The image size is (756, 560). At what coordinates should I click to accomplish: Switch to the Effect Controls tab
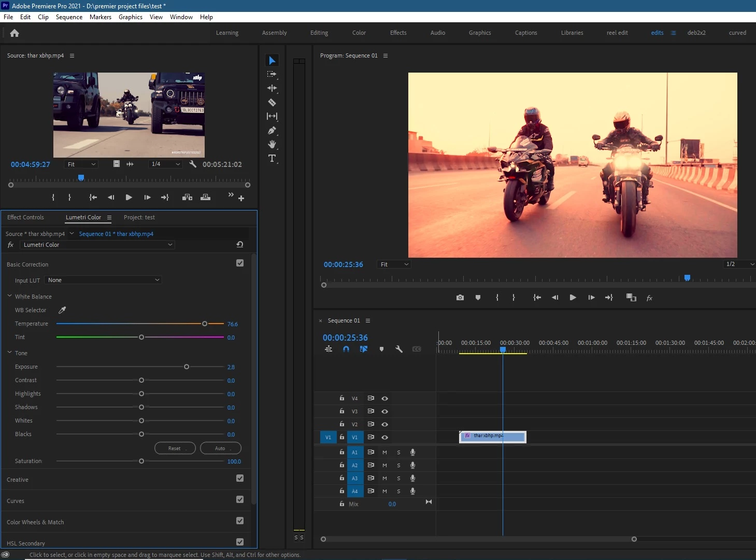(25, 217)
